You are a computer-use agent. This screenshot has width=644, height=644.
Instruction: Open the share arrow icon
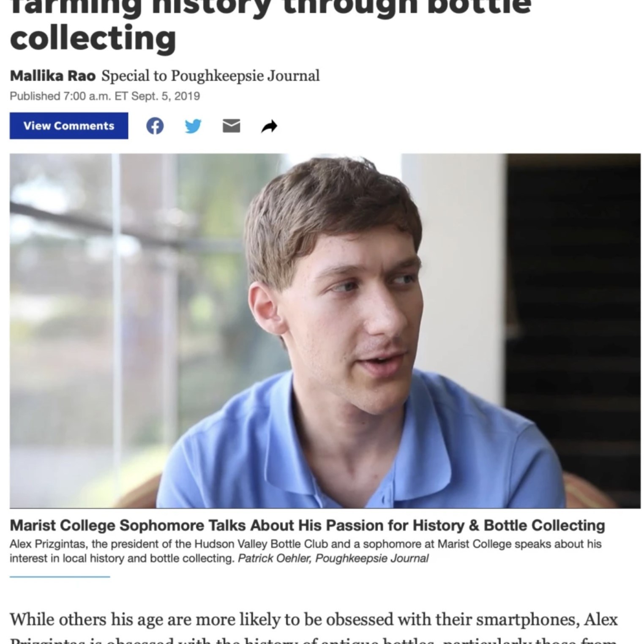point(269,126)
